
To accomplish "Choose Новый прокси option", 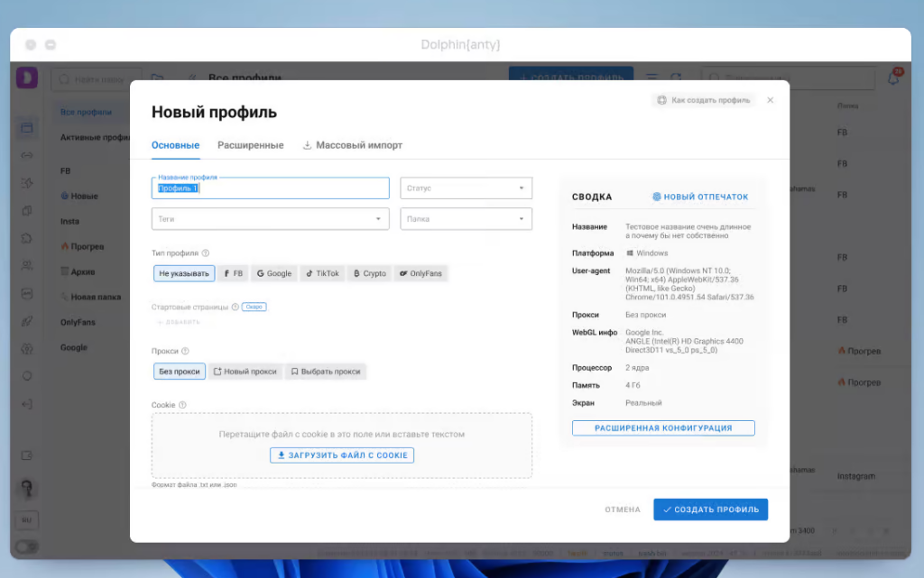I will [x=245, y=372].
